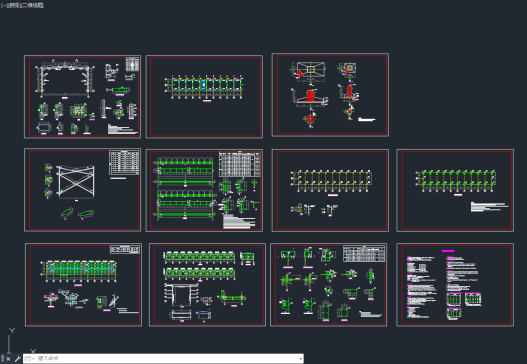Close the command line window
The image size is (527, 364).
(x=8, y=359)
